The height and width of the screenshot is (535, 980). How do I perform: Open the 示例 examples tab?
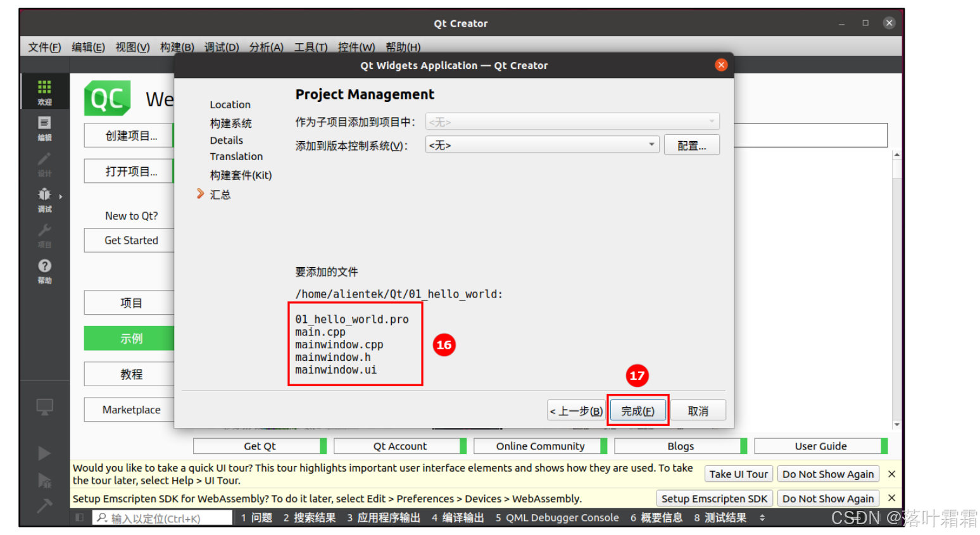(129, 339)
